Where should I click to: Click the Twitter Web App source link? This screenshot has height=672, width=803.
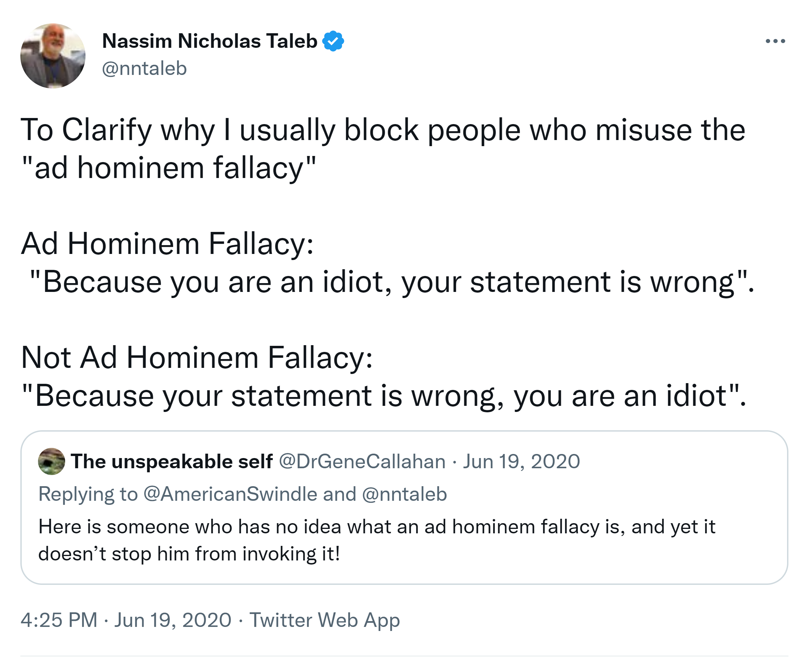click(x=324, y=620)
